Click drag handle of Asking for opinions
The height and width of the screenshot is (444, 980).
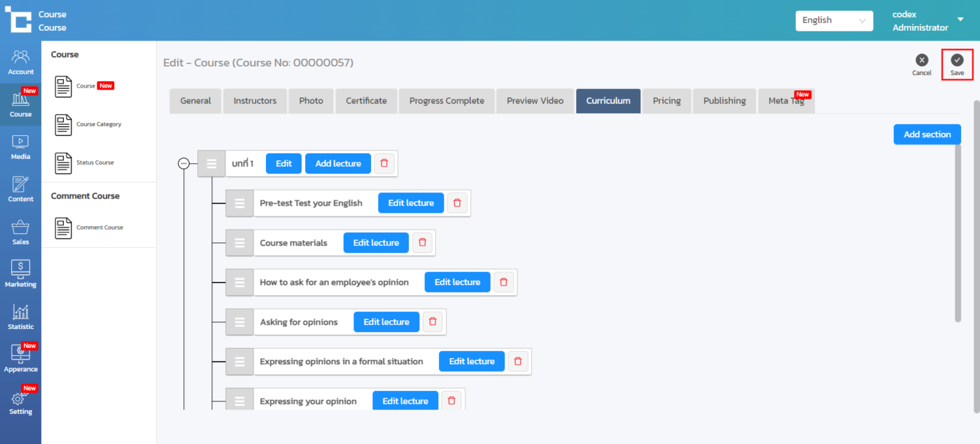(x=239, y=322)
